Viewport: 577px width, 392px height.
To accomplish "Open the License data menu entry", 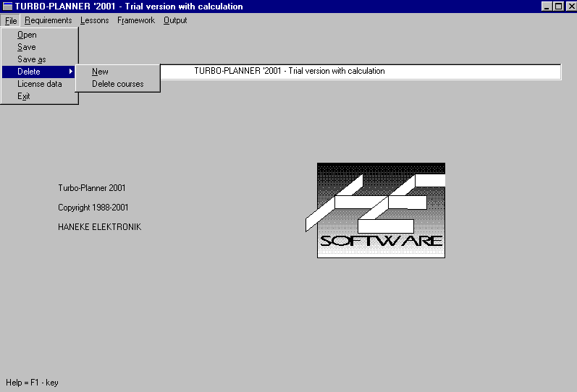I will pos(39,84).
